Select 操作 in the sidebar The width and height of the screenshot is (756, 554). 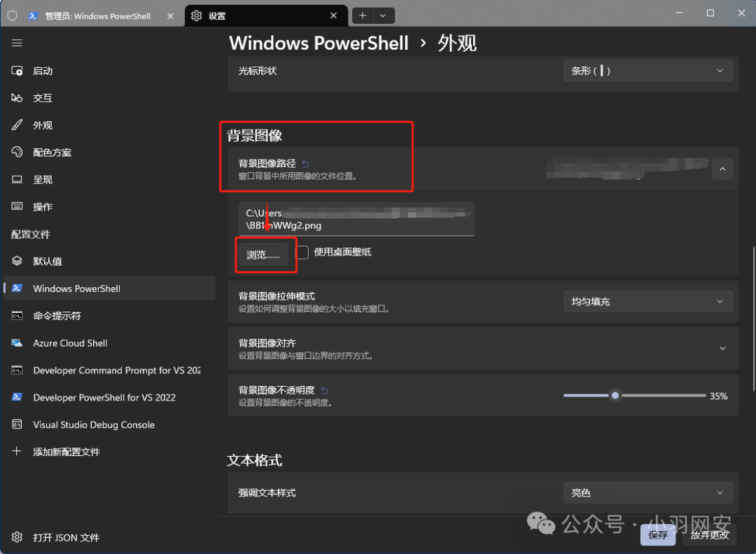109,207
